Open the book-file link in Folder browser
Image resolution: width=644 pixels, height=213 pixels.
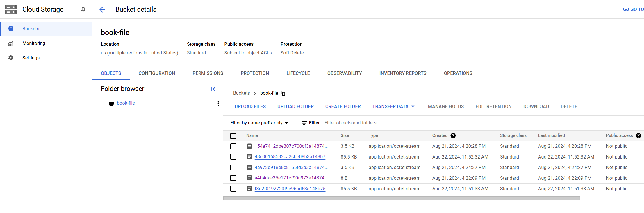[126, 103]
